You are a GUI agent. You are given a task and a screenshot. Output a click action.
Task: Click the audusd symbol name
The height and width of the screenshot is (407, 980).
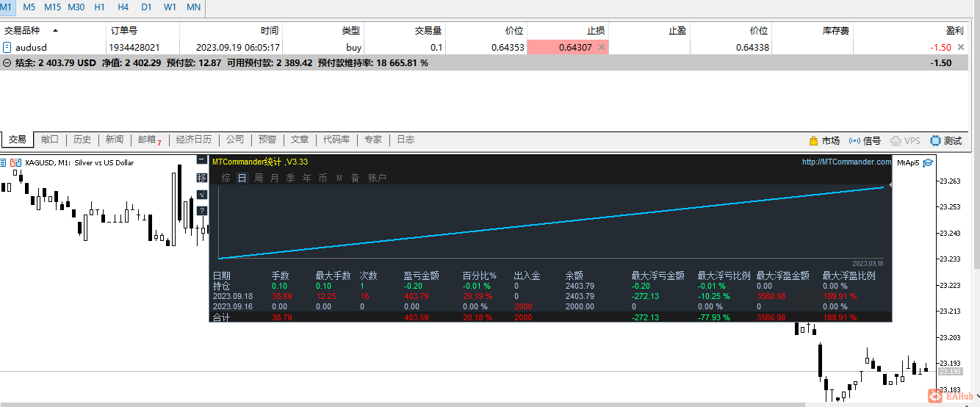coord(31,47)
